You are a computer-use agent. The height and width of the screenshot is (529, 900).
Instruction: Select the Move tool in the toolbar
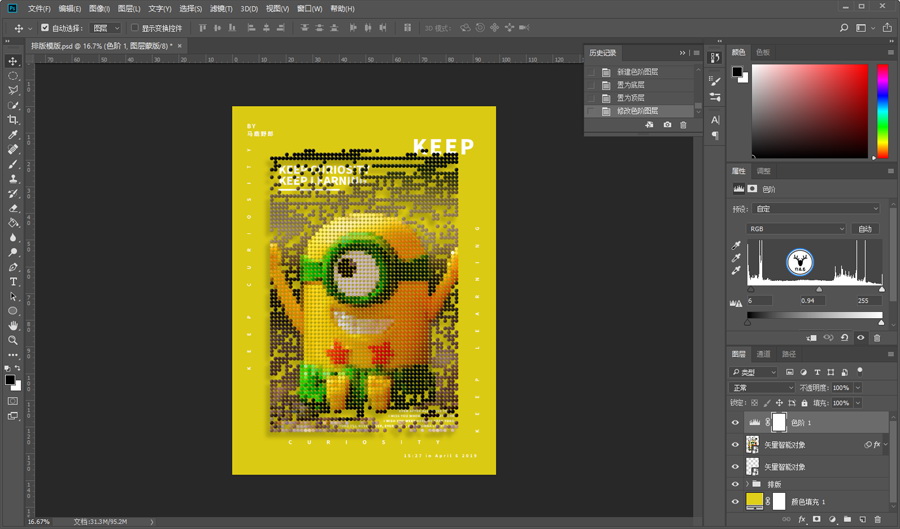[13, 61]
